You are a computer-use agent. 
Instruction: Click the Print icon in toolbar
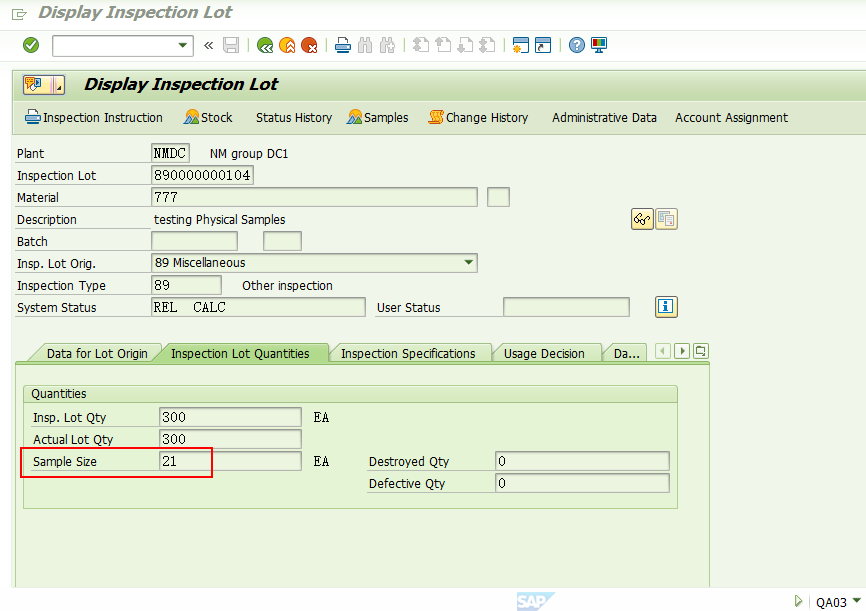click(x=343, y=45)
